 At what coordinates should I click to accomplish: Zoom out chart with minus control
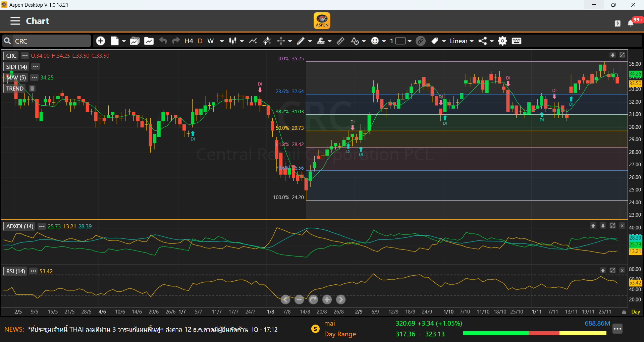click(x=299, y=299)
